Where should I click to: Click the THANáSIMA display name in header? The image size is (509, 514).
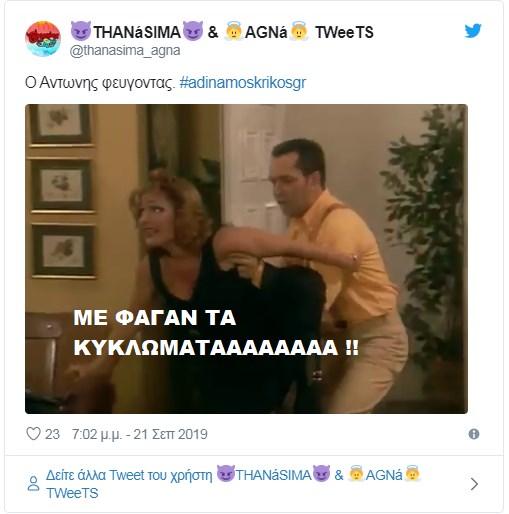(137, 32)
